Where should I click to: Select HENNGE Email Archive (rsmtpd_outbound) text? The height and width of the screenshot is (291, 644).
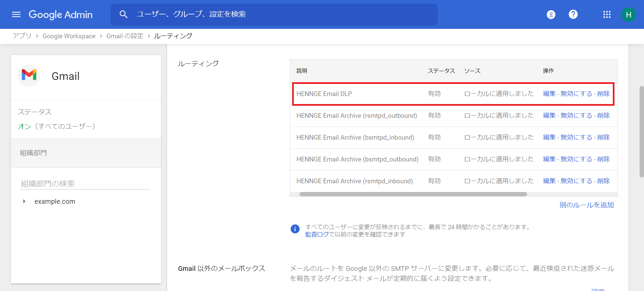click(357, 115)
